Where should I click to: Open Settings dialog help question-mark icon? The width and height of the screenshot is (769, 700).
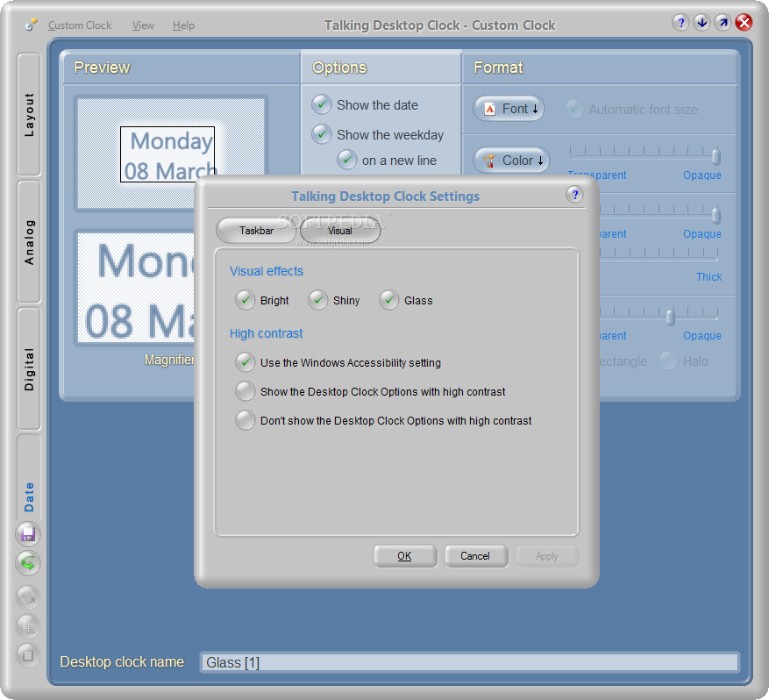click(575, 195)
